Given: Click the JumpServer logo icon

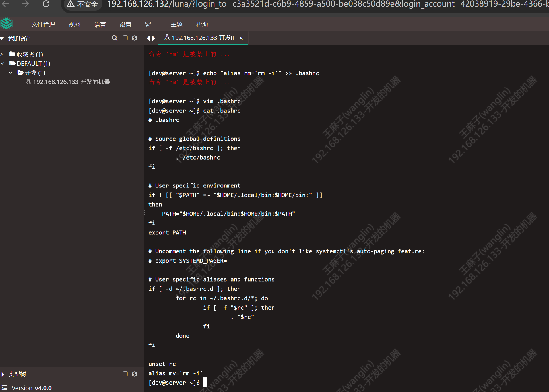Looking at the screenshot, I should (7, 24).
